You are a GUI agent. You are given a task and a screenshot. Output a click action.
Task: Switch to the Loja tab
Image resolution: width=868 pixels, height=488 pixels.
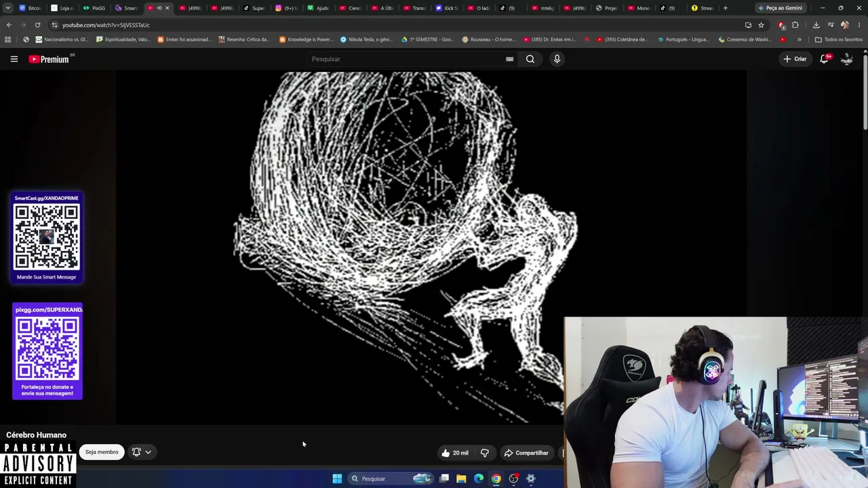click(x=62, y=8)
